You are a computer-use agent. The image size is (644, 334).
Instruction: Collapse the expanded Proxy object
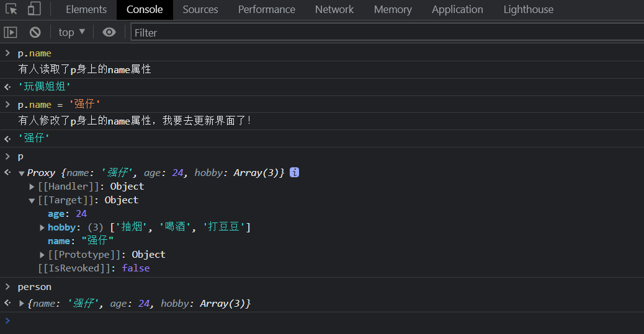(x=22, y=173)
